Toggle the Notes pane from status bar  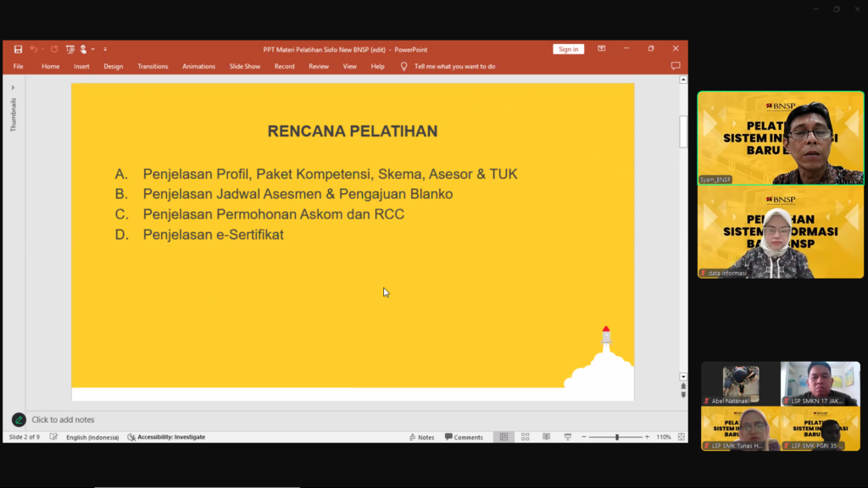421,437
